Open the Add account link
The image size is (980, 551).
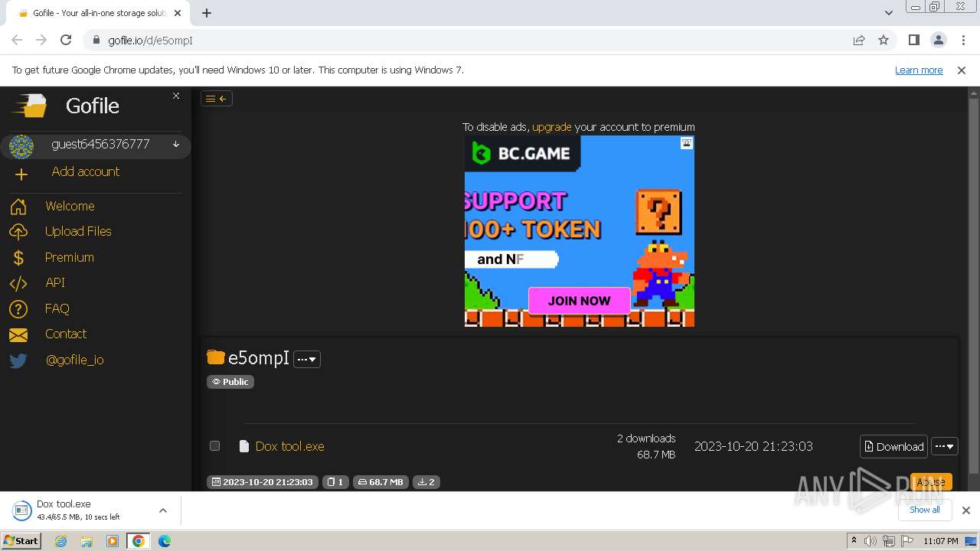[x=85, y=171]
